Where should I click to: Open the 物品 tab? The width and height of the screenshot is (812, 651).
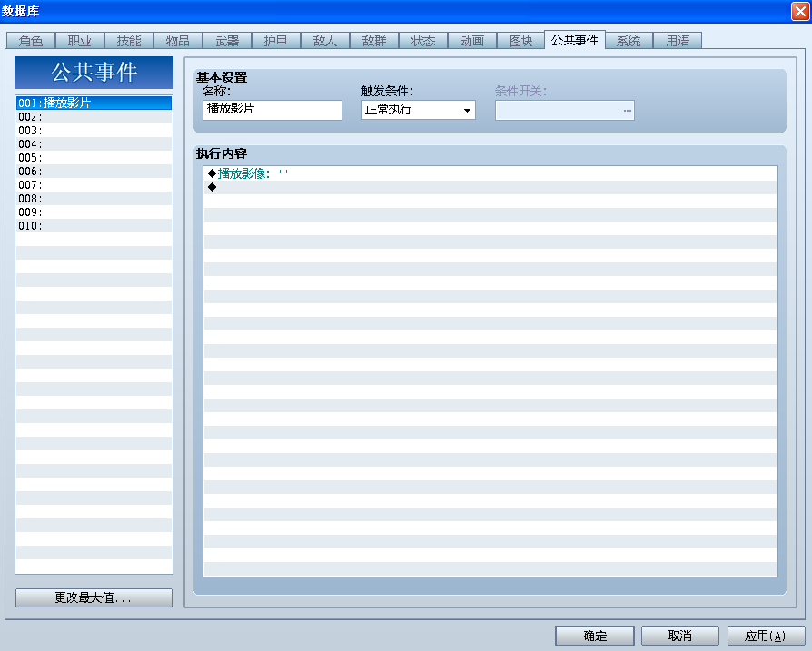point(178,40)
